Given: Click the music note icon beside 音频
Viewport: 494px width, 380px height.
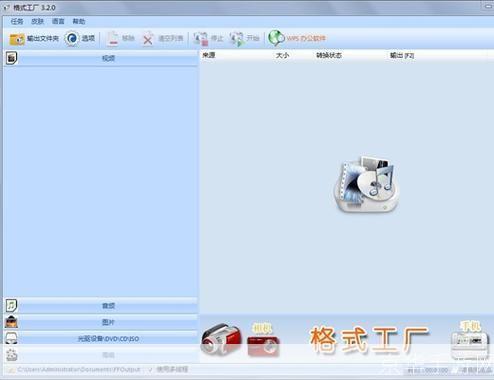Looking at the screenshot, I should point(11,305).
